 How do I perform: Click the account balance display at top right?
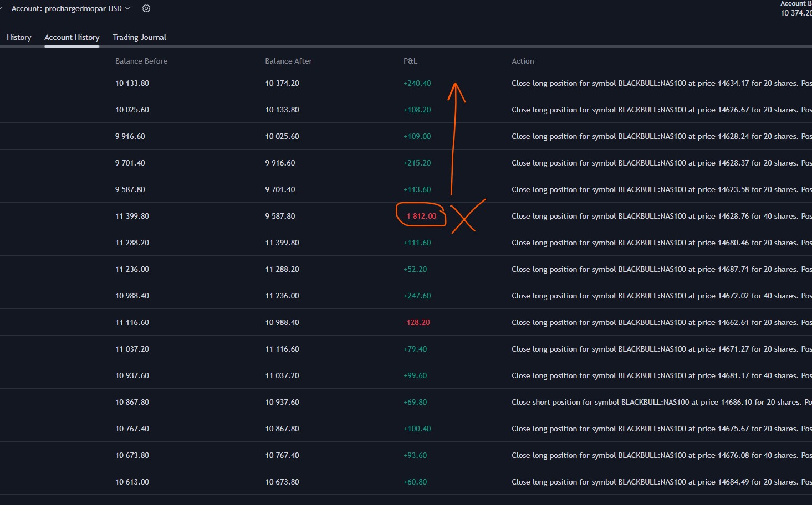[x=795, y=9]
